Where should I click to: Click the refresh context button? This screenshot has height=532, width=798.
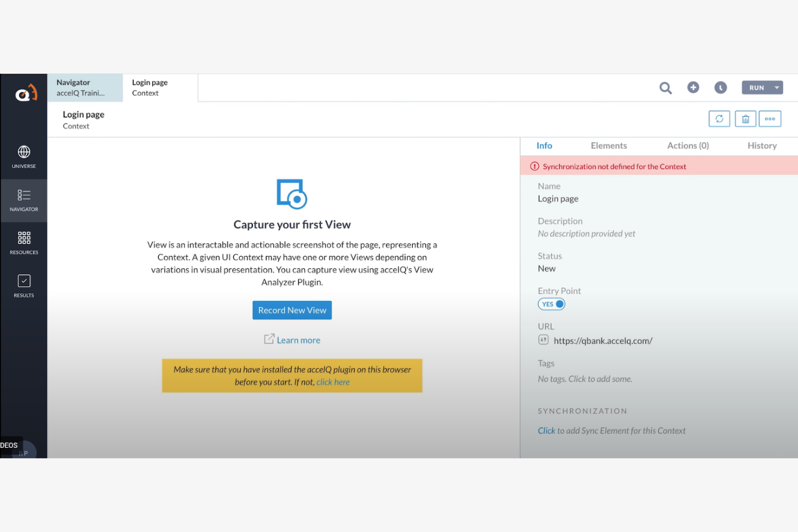coord(719,119)
